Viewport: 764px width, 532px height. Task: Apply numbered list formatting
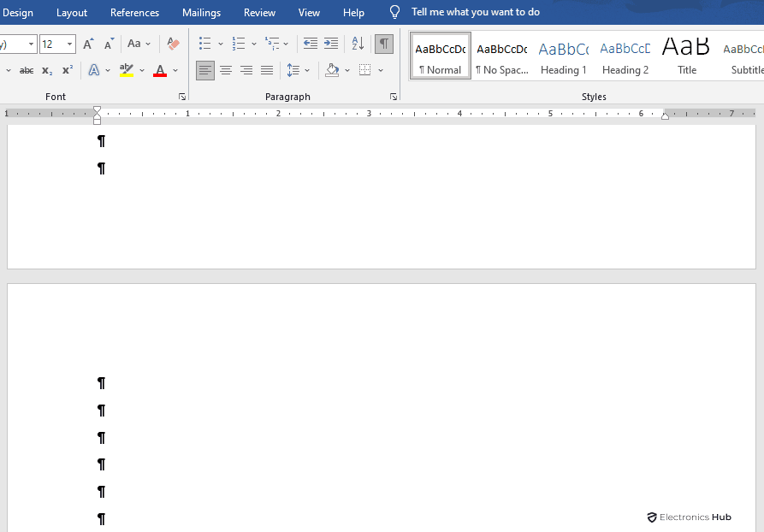239,44
